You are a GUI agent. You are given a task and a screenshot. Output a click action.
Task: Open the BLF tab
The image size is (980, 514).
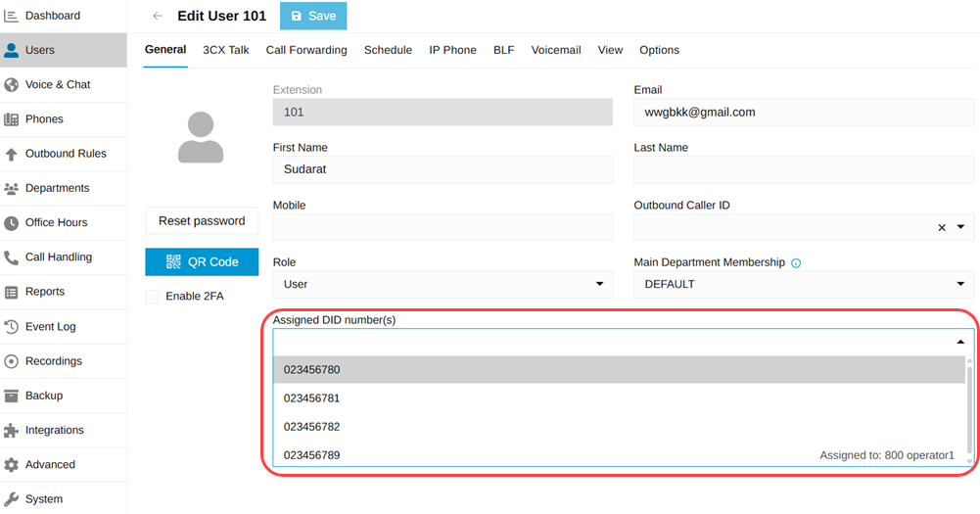coord(504,50)
